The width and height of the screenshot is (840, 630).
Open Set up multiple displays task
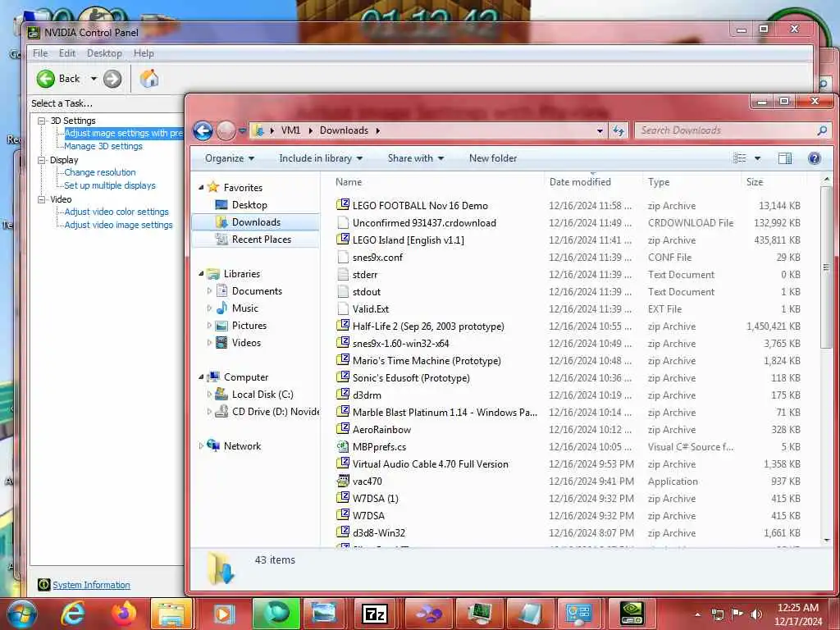(x=110, y=185)
